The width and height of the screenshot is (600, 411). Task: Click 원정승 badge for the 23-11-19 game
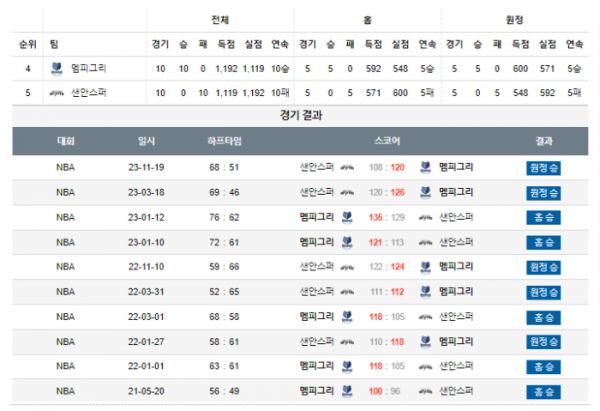click(x=543, y=167)
